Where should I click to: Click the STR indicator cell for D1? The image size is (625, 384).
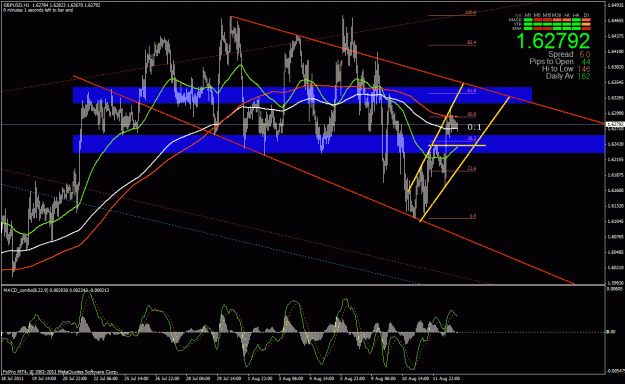tap(586, 24)
